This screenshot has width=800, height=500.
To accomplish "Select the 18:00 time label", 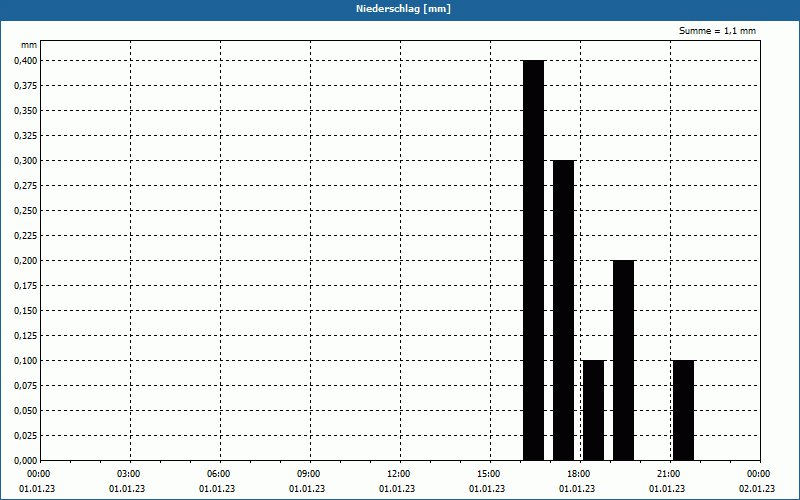I will pyautogui.click(x=579, y=474).
